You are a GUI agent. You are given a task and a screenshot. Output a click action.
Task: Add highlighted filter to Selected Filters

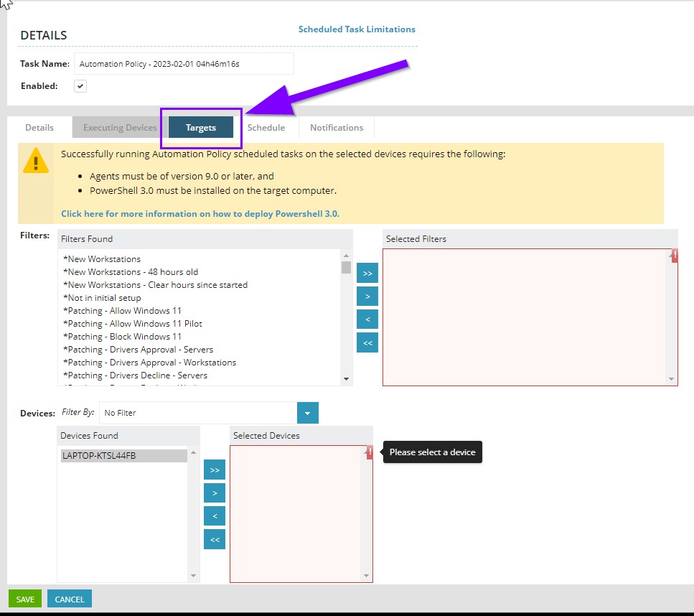click(x=367, y=297)
